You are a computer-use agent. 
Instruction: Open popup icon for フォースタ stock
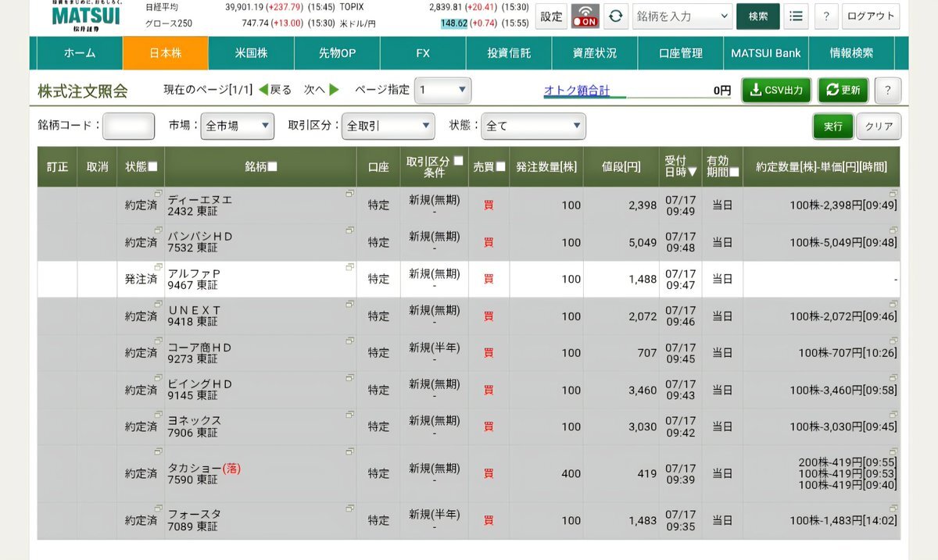[349, 508]
